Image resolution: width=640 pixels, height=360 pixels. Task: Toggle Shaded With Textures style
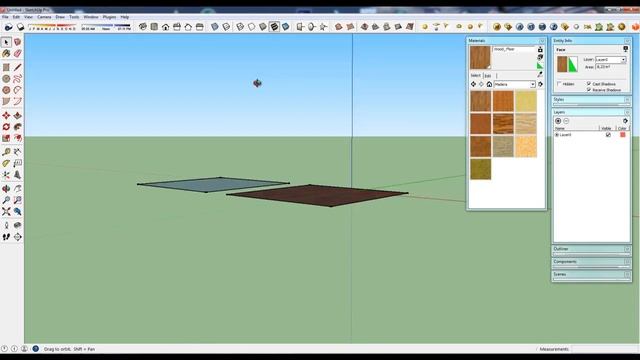click(x=274, y=27)
